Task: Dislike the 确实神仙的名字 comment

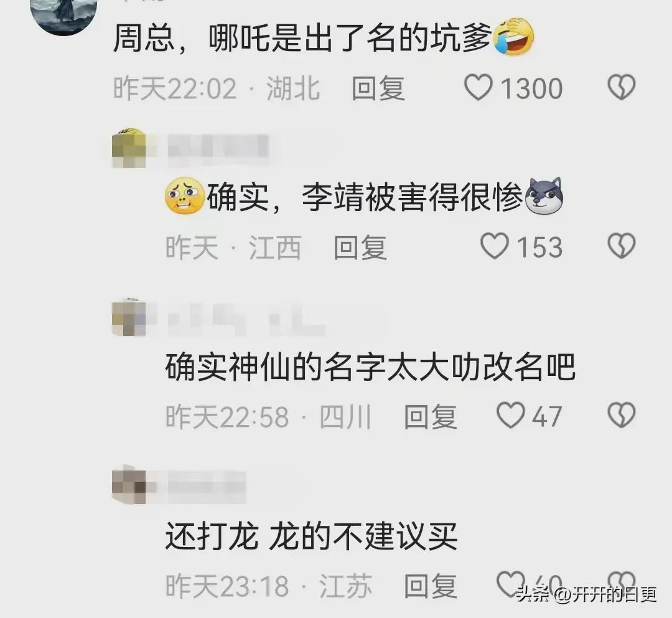Action: (622, 415)
